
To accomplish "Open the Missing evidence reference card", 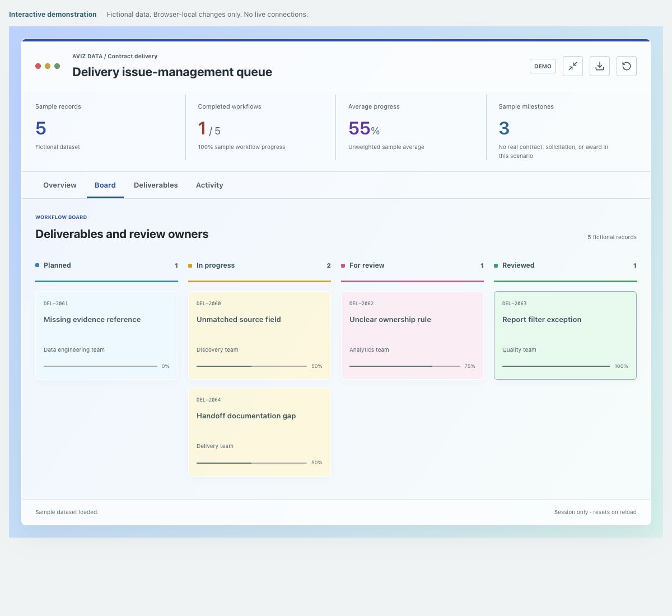I will point(106,335).
